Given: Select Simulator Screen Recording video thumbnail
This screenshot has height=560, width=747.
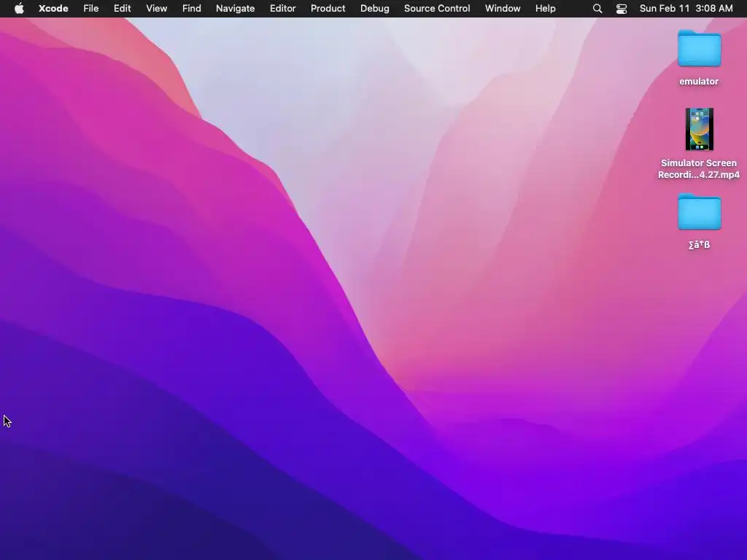Looking at the screenshot, I should click(699, 129).
